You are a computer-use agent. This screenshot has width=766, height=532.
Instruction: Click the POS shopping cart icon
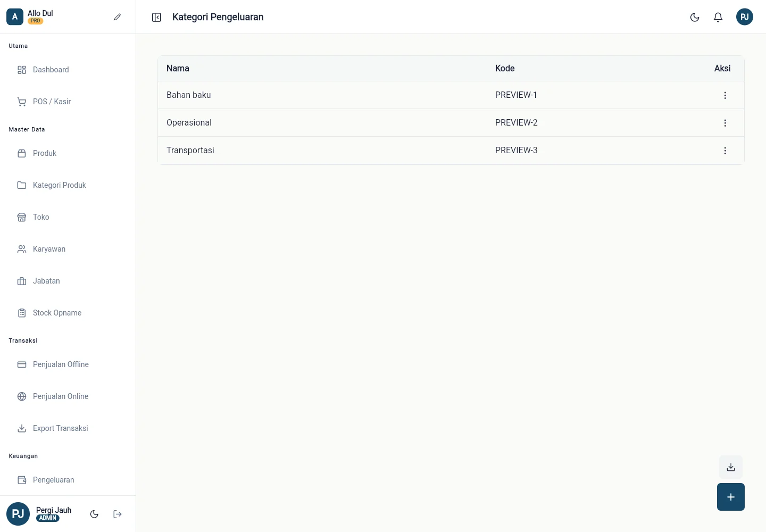(22, 102)
